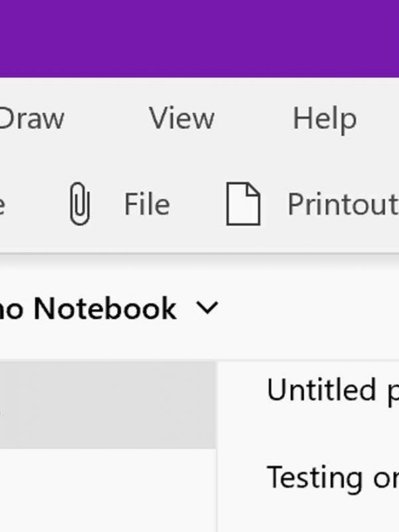
Task: Click blank menu bar space between View and Help
Action: tap(253, 118)
